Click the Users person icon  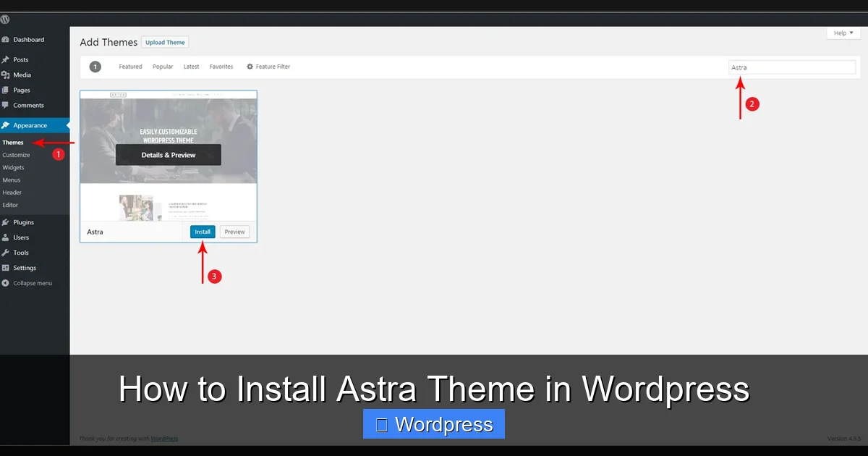point(6,237)
